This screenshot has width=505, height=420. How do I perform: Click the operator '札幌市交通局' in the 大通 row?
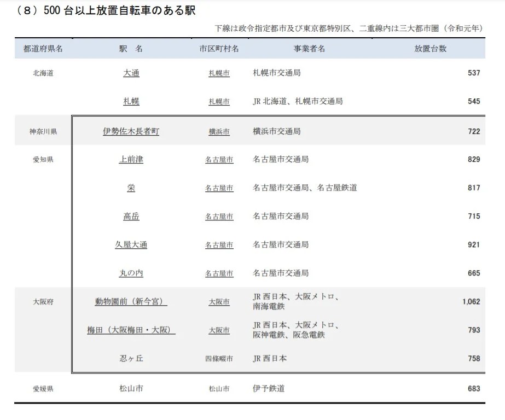point(277,73)
